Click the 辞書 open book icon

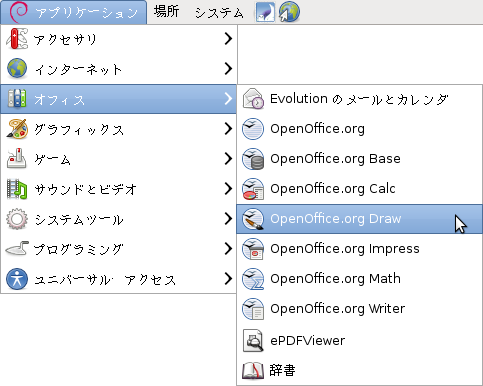(x=253, y=371)
